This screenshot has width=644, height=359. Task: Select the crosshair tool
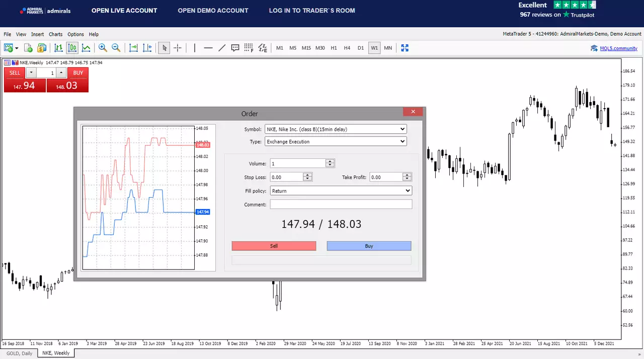click(178, 48)
